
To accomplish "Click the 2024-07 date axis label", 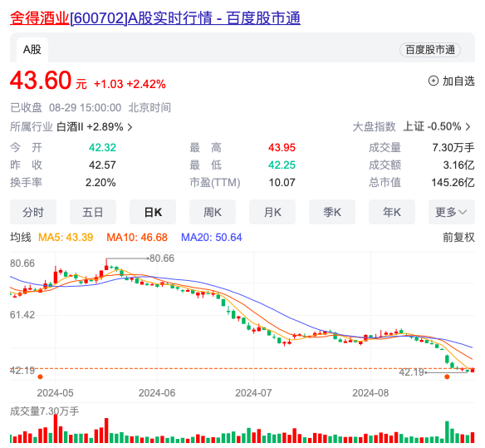I will [x=253, y=393].
